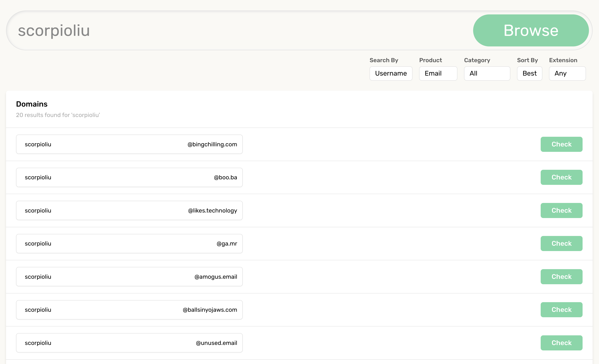This screenshot has width=599, height=364.
Task: Click the scorpioliu@unused.email address field
Action: coord(129,343)
